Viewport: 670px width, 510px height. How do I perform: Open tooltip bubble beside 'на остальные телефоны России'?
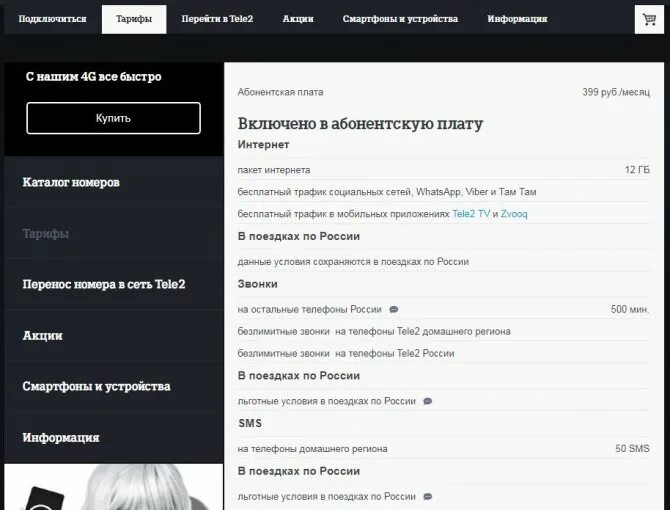pos(394,309)
